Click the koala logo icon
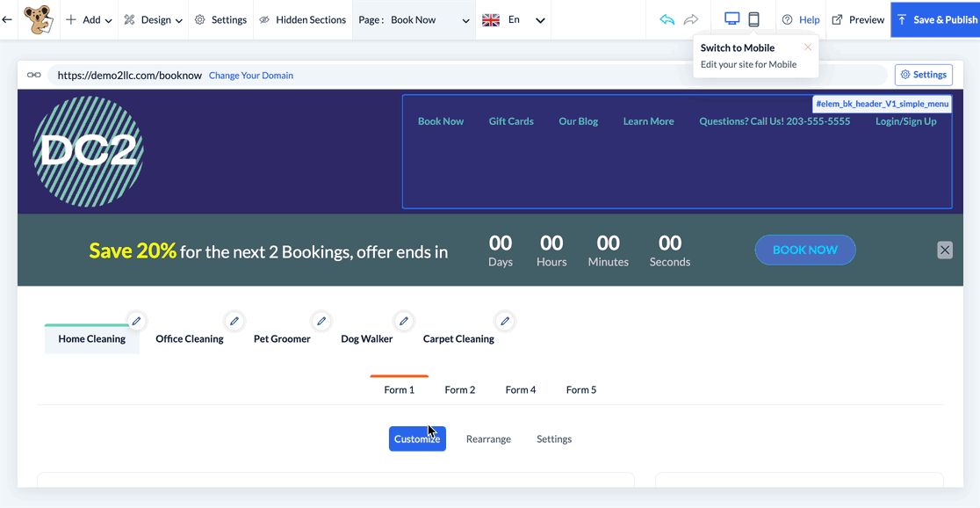Viewport: 980px width, 508px height. click(x=39, y=19)
